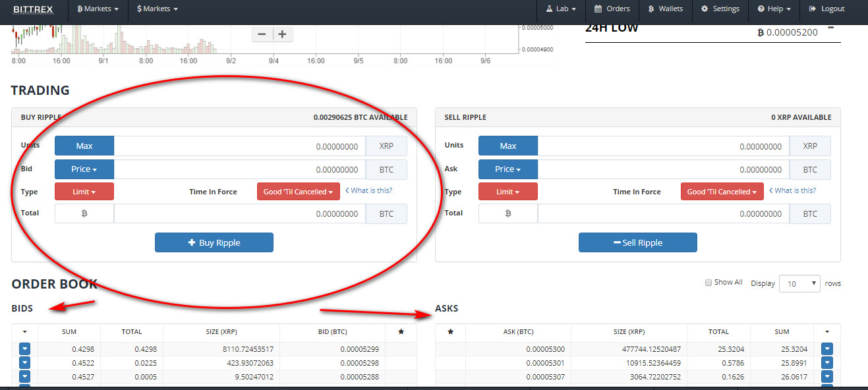Select bid price 0.00005298
Image resolution: width=868 pixels, height=390 pixels.
coord(361,363)
